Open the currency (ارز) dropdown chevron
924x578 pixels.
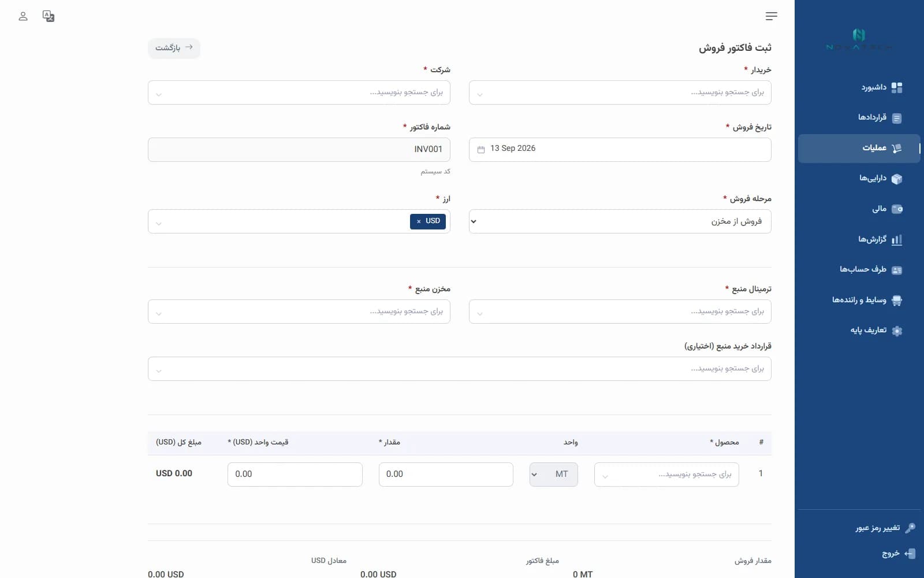pyautogui.click(x=159, y=223)
